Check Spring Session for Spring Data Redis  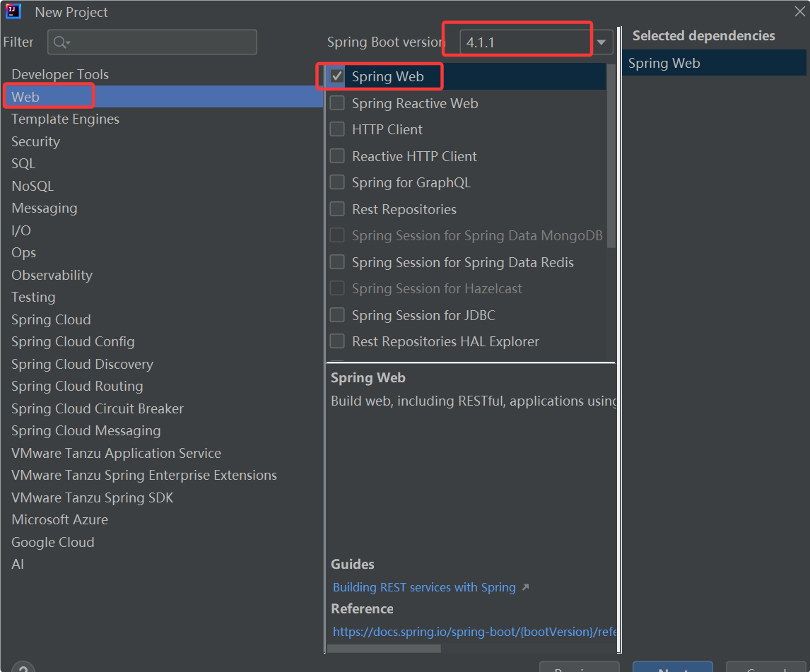pos(337,262)
